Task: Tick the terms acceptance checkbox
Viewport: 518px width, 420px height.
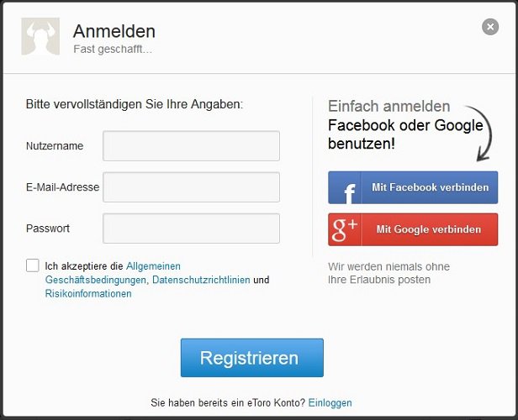Action: coord(32,265)
